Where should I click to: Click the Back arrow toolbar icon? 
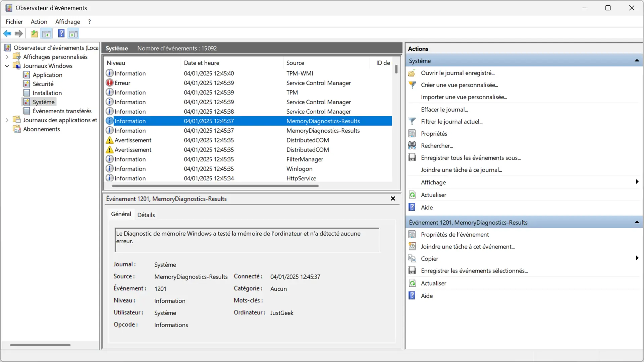(7, 34)
